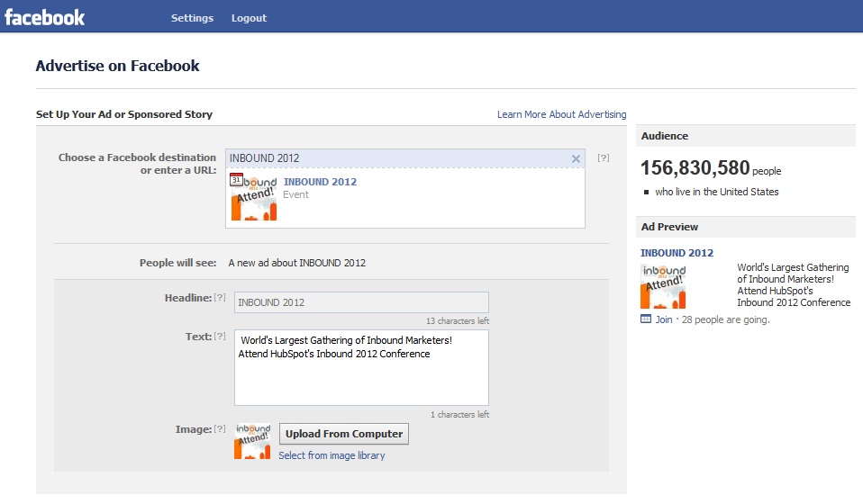Viewport: 863px width, 504px height.
Task: Open help [?] next to Image
Action: (220, 428)
